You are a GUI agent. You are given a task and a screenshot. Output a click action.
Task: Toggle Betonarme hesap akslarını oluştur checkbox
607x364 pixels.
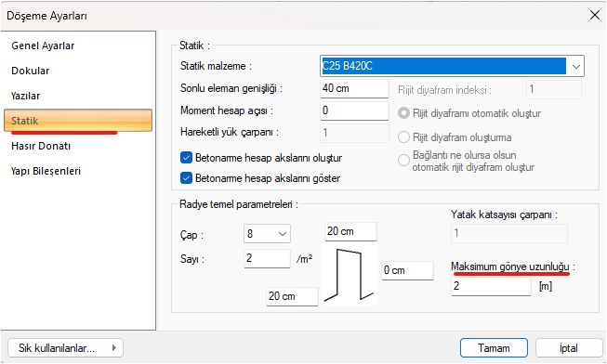point(186,158)
